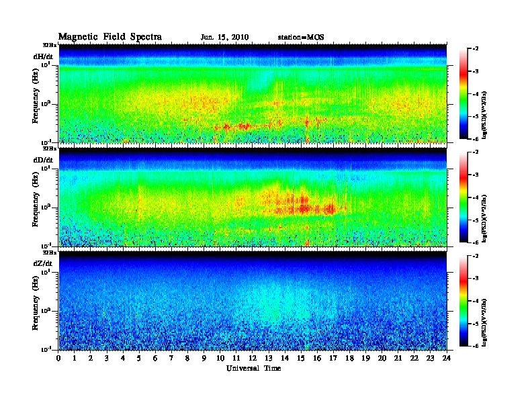Click hour "3" on the Universal Time axis
Viewport: 532px width, 411px height.
coord(107,359)
